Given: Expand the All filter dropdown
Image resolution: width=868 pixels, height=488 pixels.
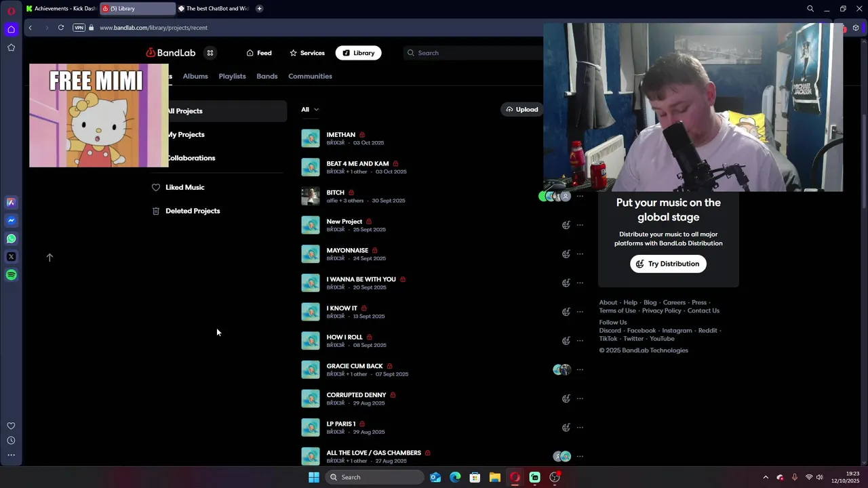Looking at the screenshot, I should click(x=310, y=109).
